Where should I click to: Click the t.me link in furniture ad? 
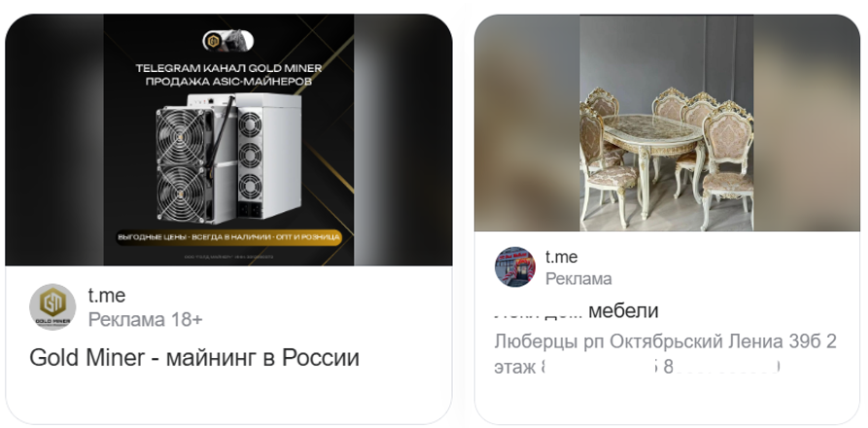point(561,257)
